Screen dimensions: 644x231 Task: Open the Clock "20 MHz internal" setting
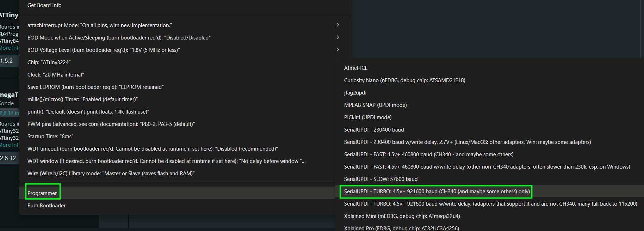tap(56, 75)
